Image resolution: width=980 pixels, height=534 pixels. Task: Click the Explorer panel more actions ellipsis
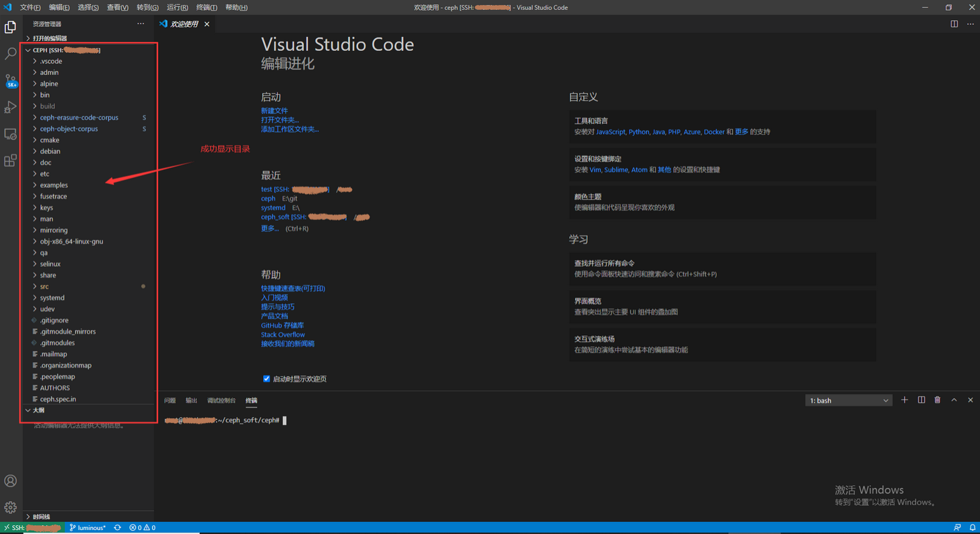141,24
